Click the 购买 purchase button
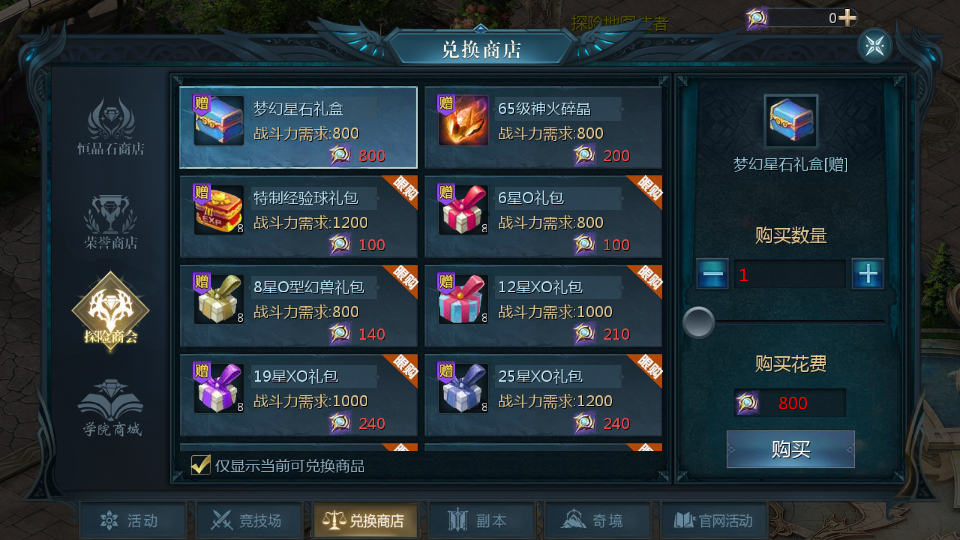Image resolution: width=960 pixels, height=540 pixels. point(790,449)
